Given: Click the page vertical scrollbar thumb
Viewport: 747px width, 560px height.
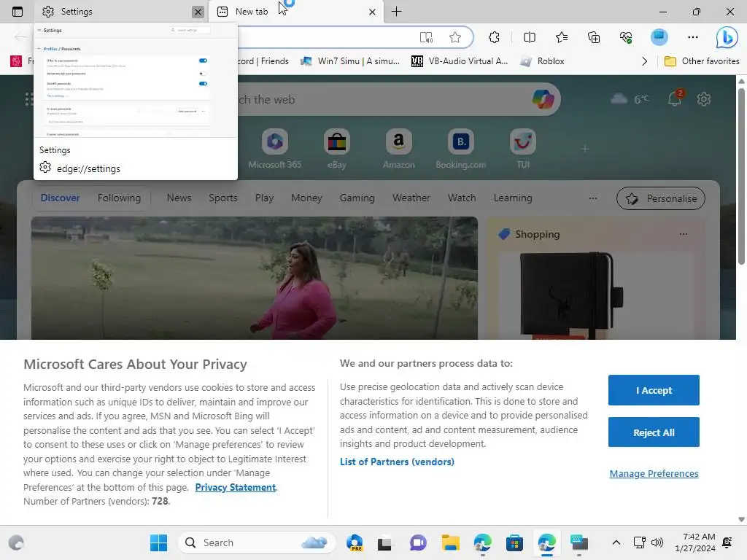Looking at the screenshot, I should [x=741, y=176].
